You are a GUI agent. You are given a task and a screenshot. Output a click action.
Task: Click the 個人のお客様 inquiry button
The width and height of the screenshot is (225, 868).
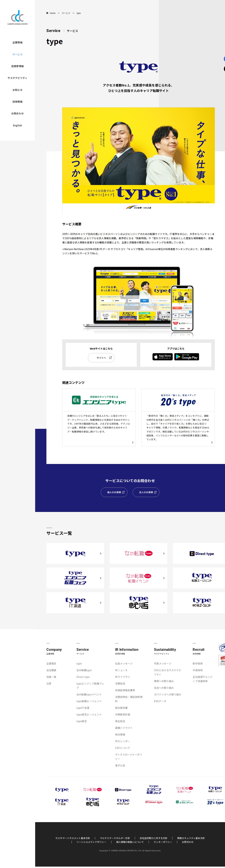114,492
